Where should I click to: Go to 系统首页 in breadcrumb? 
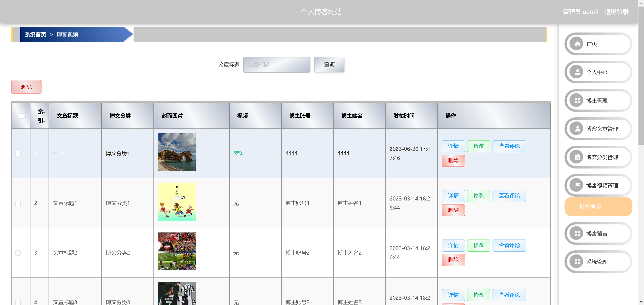(35, 35)
